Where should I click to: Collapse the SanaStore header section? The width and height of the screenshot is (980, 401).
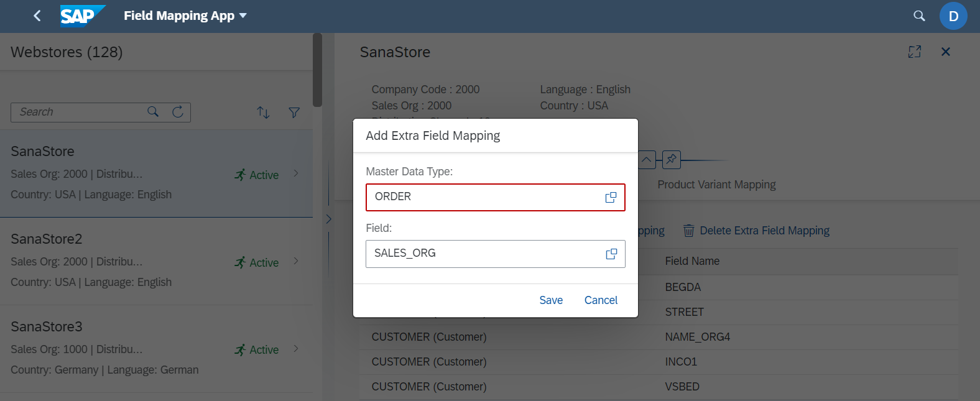pyautogui.click(x=647, y=160)
